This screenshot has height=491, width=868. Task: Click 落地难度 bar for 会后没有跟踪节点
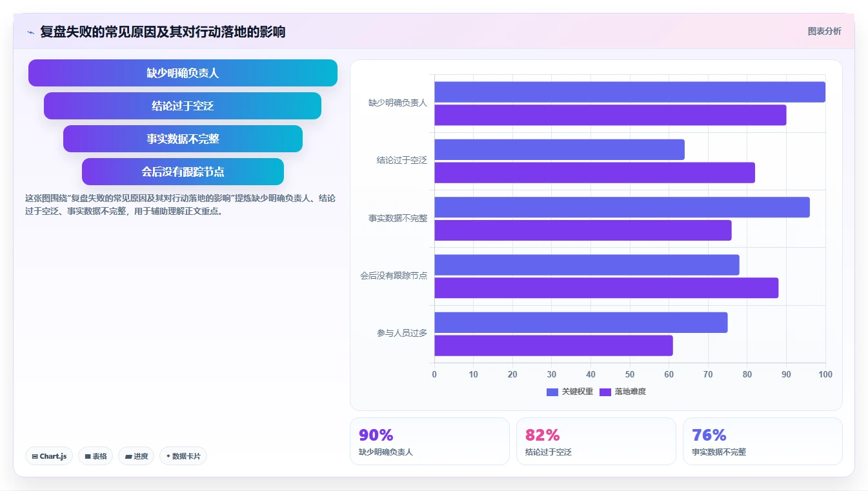[x=607, y=288]
